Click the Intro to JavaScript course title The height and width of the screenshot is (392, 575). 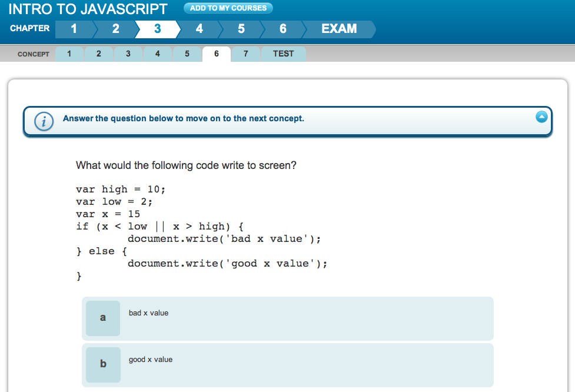tap(88, 9)
